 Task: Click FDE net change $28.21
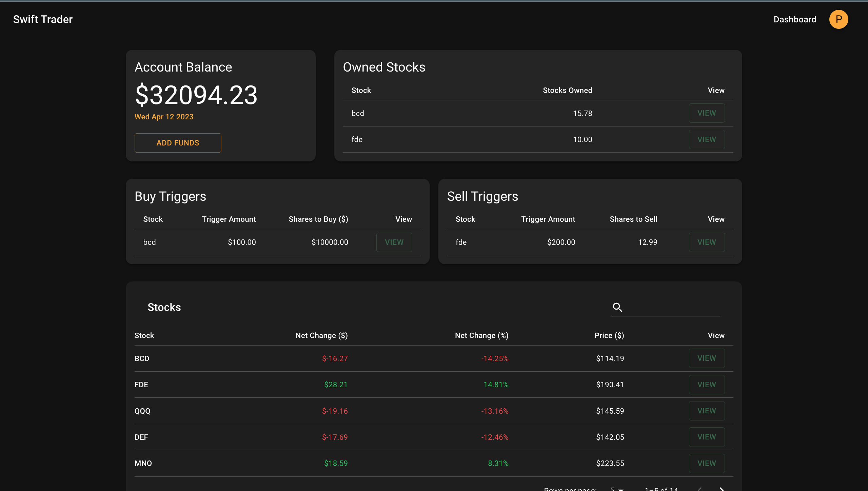click(x=336, y=385)
